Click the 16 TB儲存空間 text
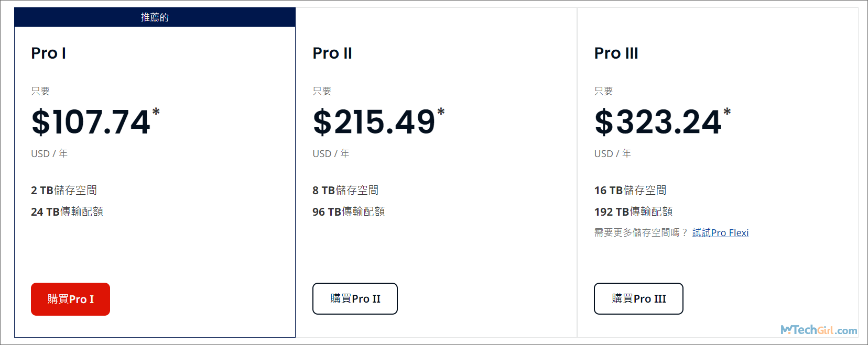Viewport: 868px width, 345px height. click(x=630, y=190)
